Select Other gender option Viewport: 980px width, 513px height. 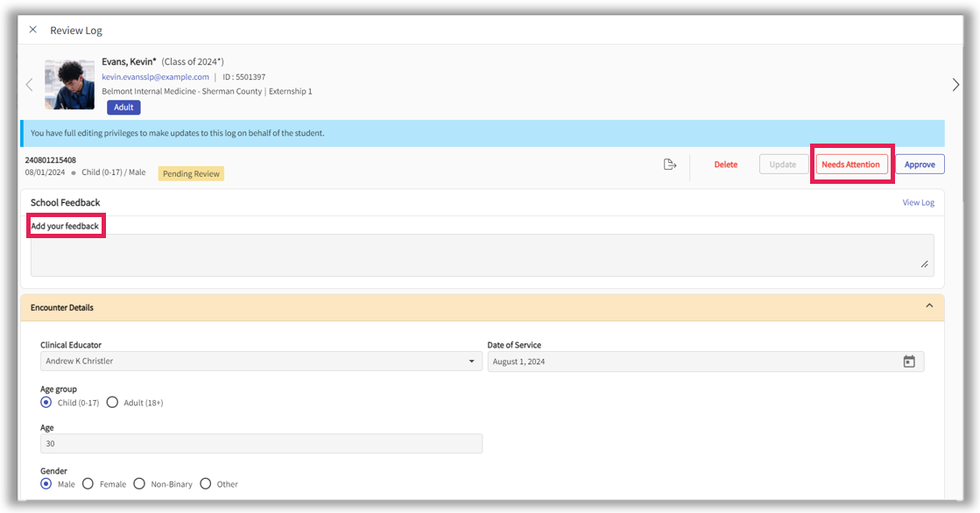pyautogui.click(x=206, y=484)
